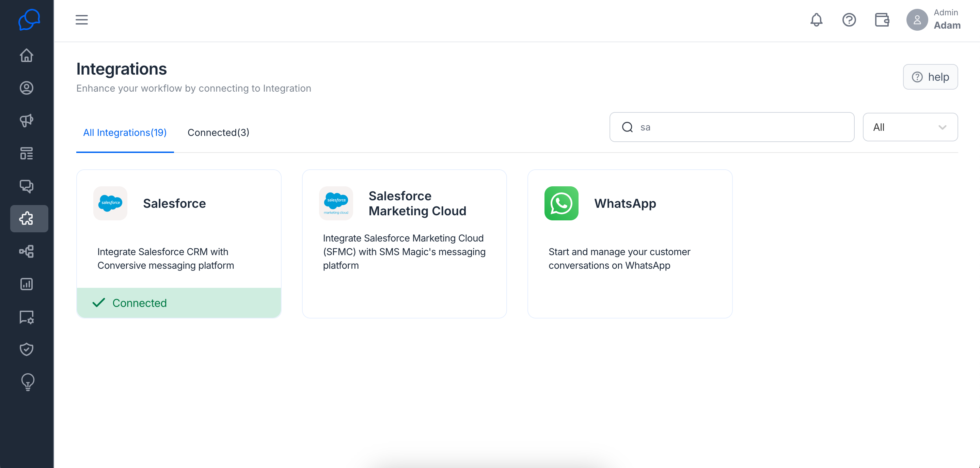Open the compliance shield sidebar icon
980x468 pixels.
click(27, 349)
